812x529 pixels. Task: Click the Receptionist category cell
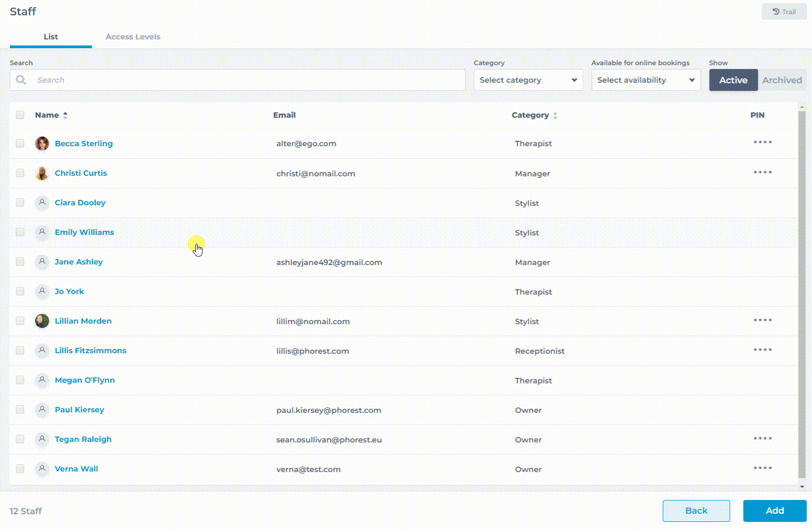(x=540, y=351)
